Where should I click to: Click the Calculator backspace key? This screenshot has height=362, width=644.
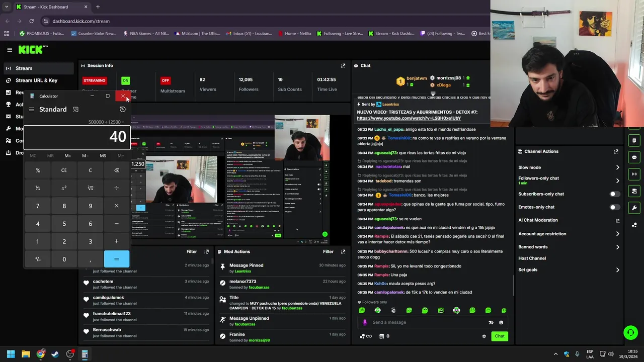click(116, 170)
